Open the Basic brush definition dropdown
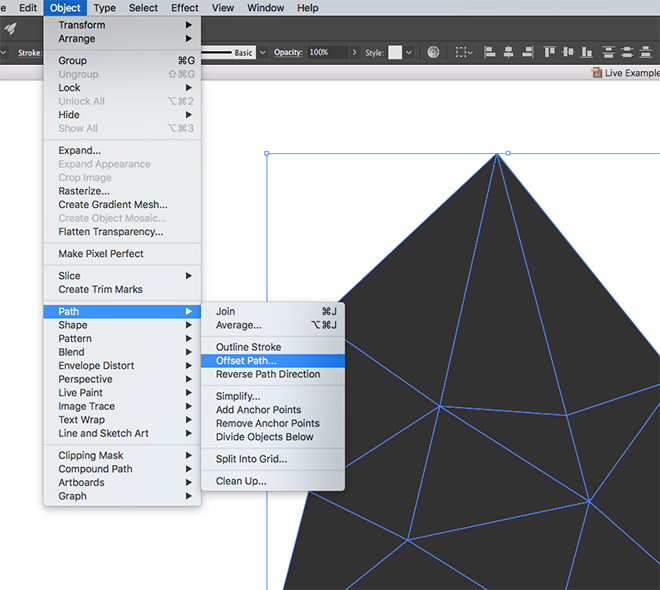This screenshot has height=590, width=660. coord(263,52)
